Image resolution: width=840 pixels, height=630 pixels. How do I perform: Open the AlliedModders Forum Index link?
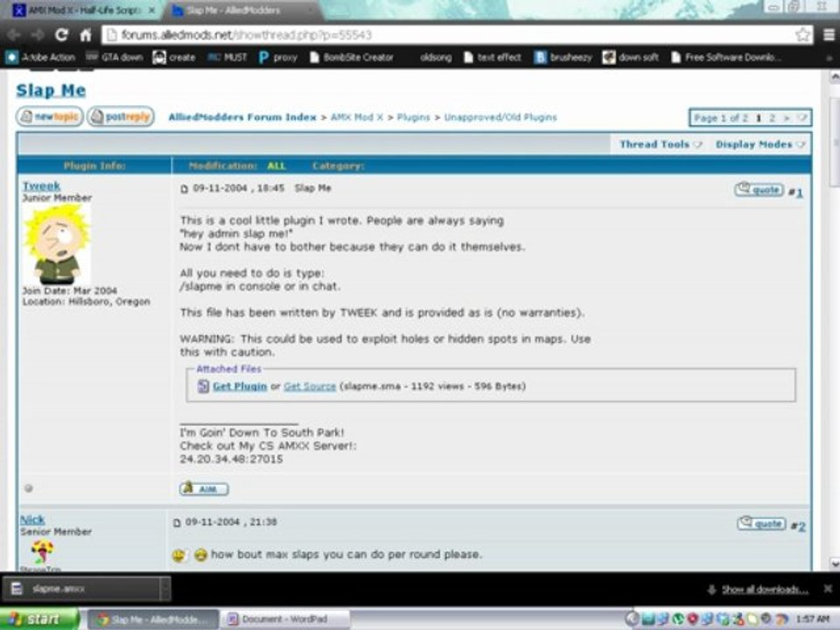coord(242,117)
